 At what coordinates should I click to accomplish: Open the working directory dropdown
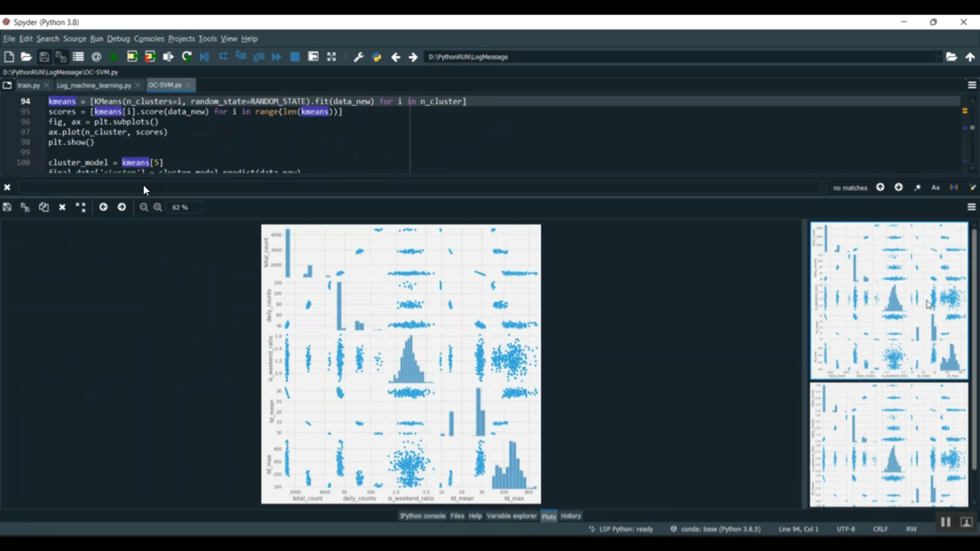coord(939,57)
